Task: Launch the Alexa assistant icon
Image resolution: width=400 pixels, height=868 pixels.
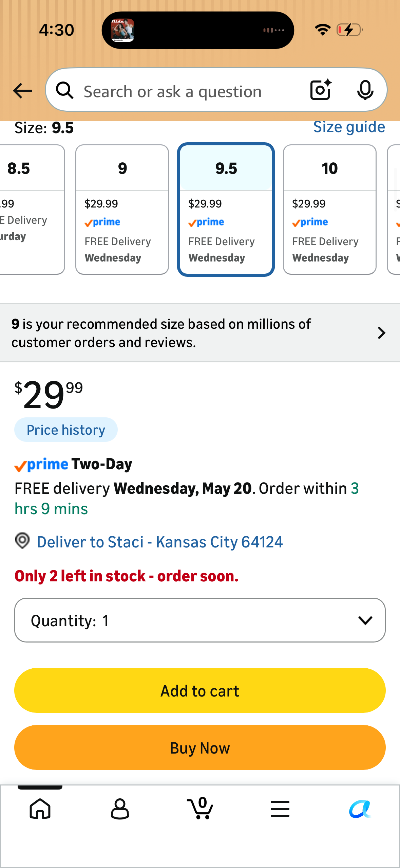Action: [360, 809]
